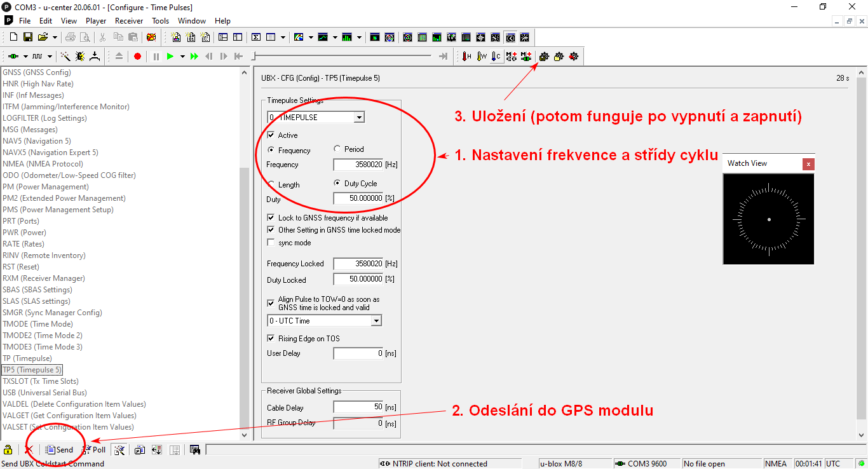868x469 pixels.
Task: Click the Hotstart (H) thermometer icon
Action: (x=467, y=57)
